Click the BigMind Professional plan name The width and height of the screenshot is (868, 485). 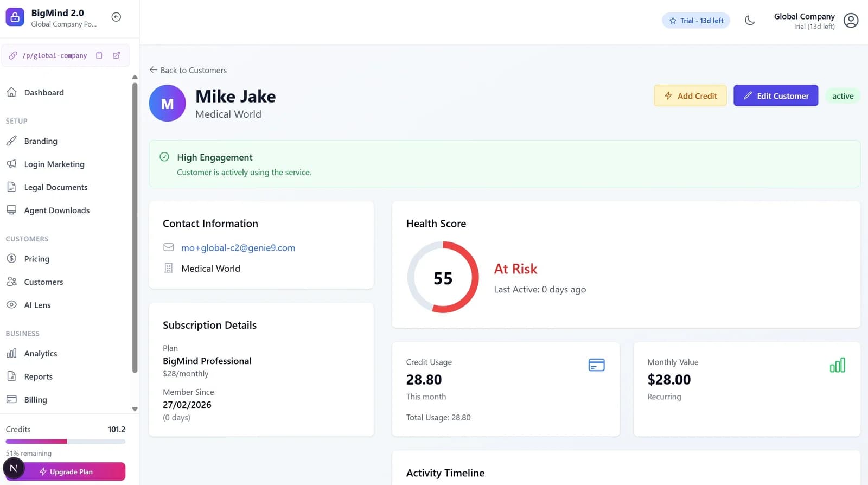coord(207,361)
